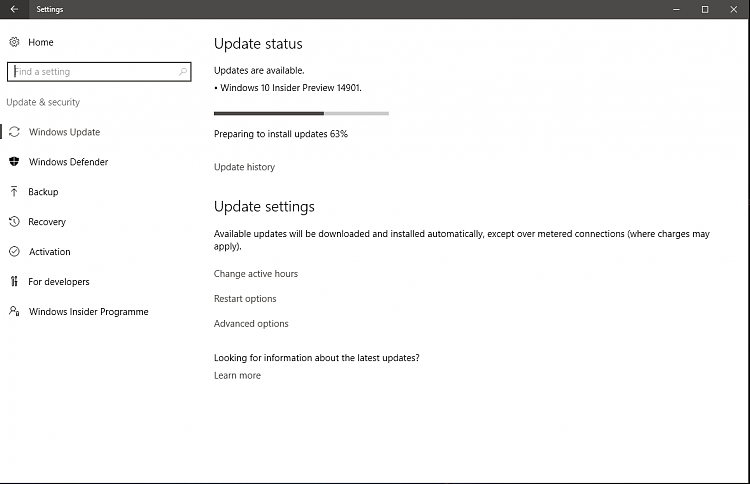Maximize the Settings window
This screenshot has height=484, width=750.
click(705, 9)
